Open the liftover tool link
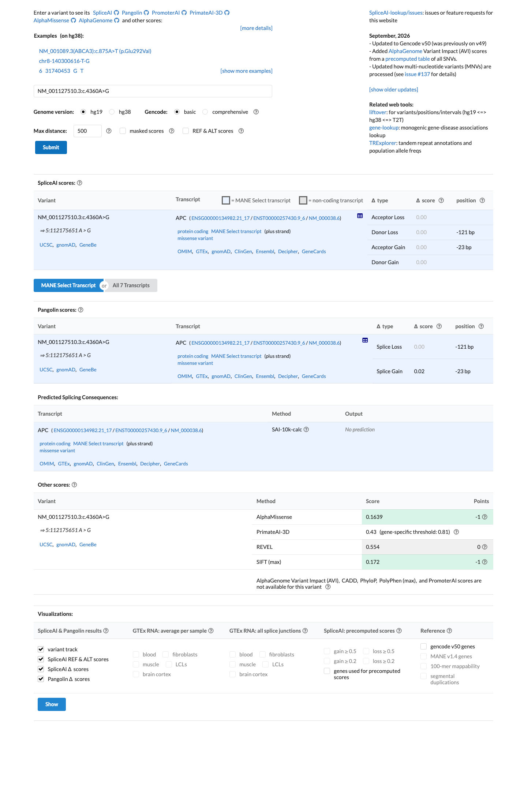This screenshot has width=532, height=805. click(x=378, y=112)
